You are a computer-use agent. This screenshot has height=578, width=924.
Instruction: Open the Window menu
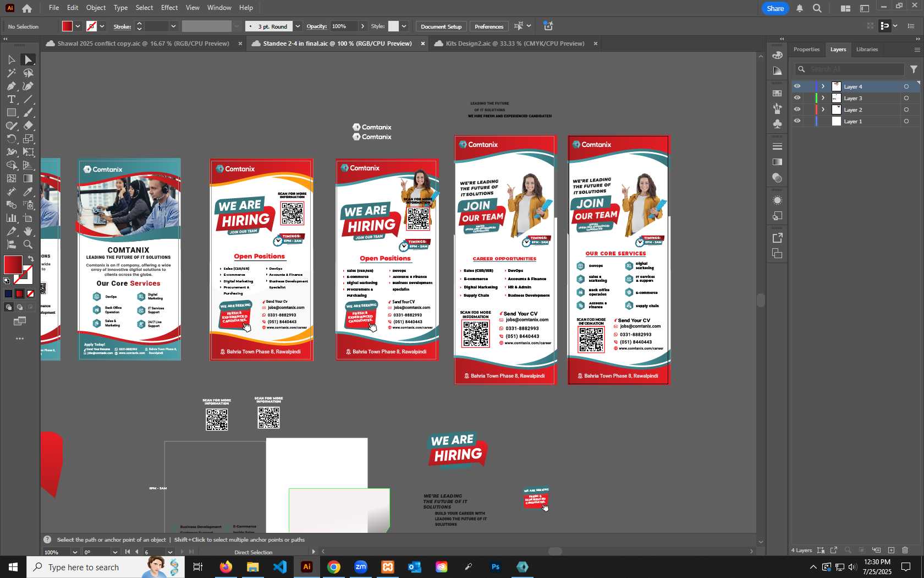pos(219,8)
